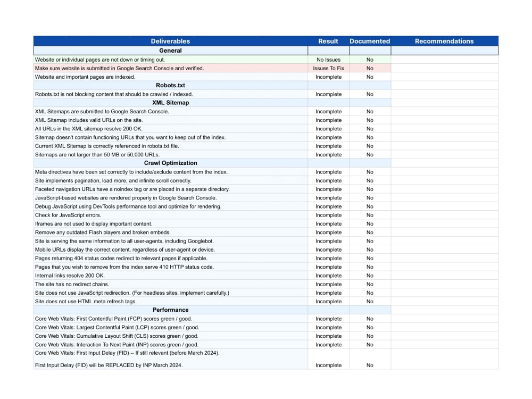
Task: Select 'Check for JavaScript errors.' cell
Action: pyautogui.click(x=170, y=215)
